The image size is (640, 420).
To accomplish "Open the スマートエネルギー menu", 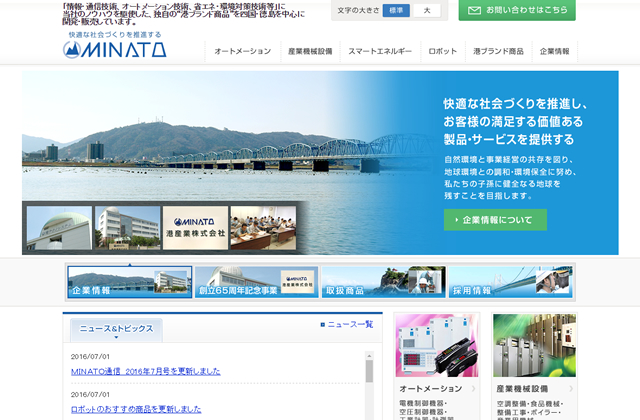I will (x=380, y=51).
